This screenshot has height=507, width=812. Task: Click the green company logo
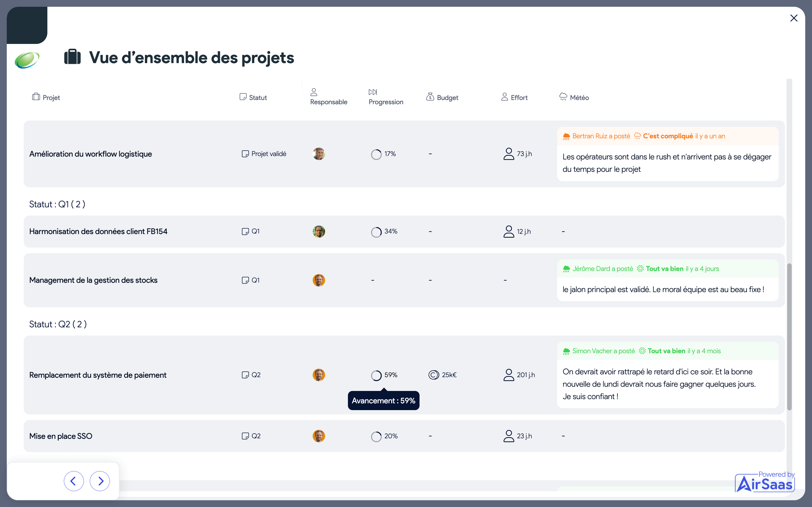click(x=27, y=60)
